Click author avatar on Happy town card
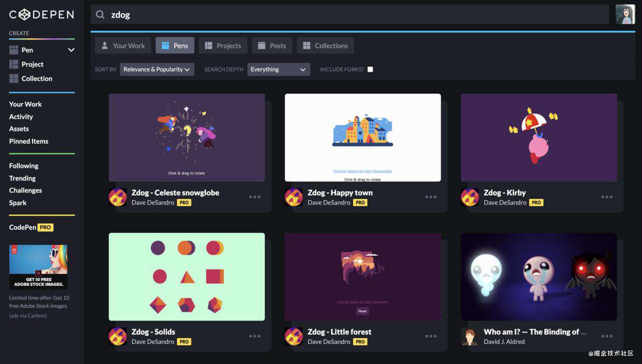 tap(294, 197)
